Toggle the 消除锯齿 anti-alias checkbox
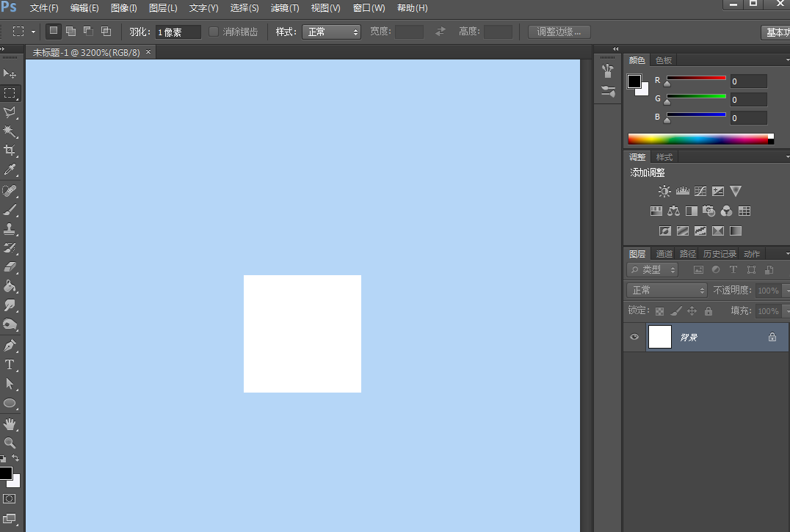The width and height of the screenshot is (790, 532). click(x=214, y=32)
